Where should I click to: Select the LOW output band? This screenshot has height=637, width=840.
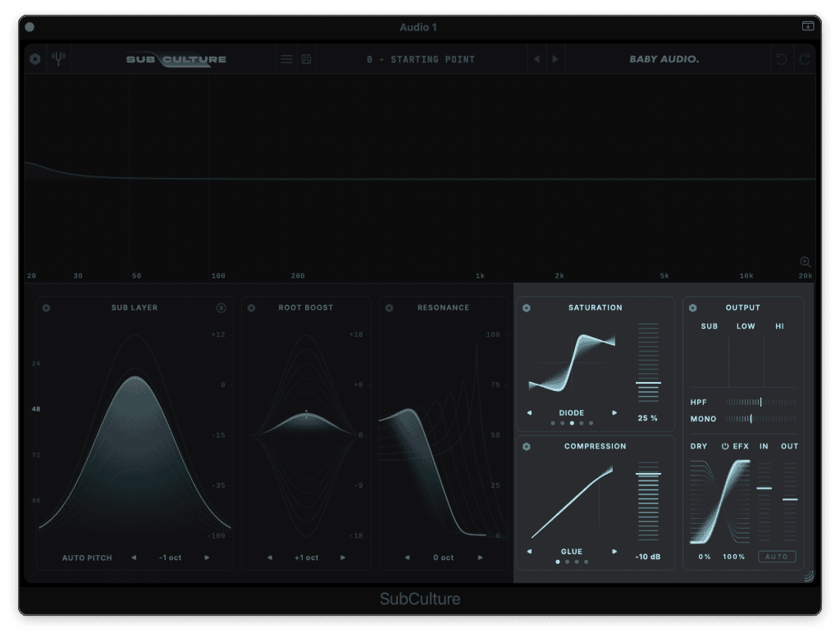click(746, 326)
